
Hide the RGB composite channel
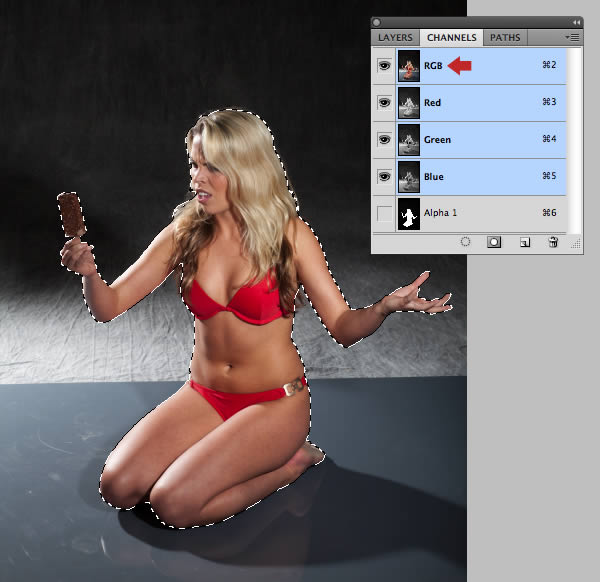tap(384, 66)
